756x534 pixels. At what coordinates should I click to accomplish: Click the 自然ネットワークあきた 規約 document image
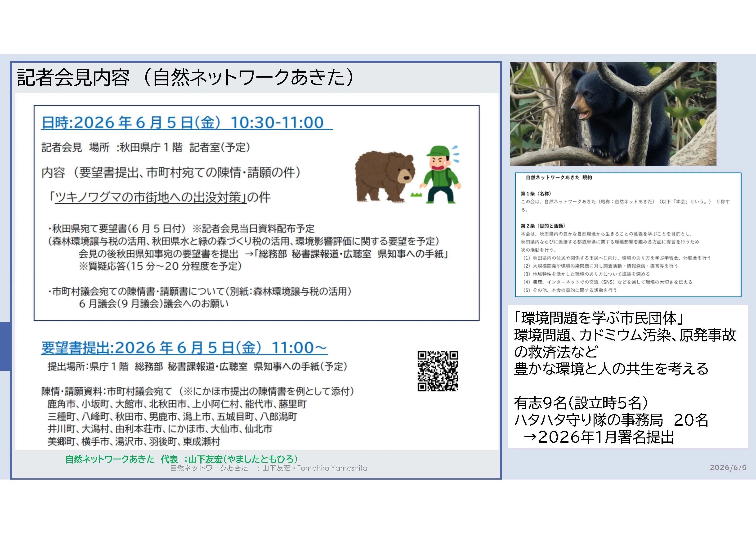(628, 235)
